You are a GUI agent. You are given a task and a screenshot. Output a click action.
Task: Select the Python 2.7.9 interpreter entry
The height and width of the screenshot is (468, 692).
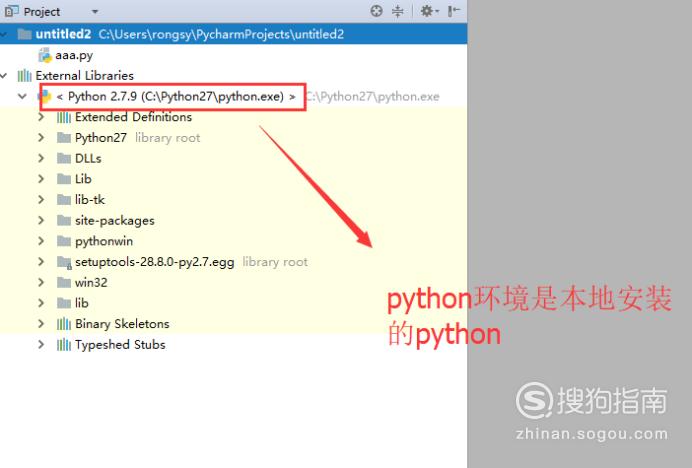coord(176,96)
